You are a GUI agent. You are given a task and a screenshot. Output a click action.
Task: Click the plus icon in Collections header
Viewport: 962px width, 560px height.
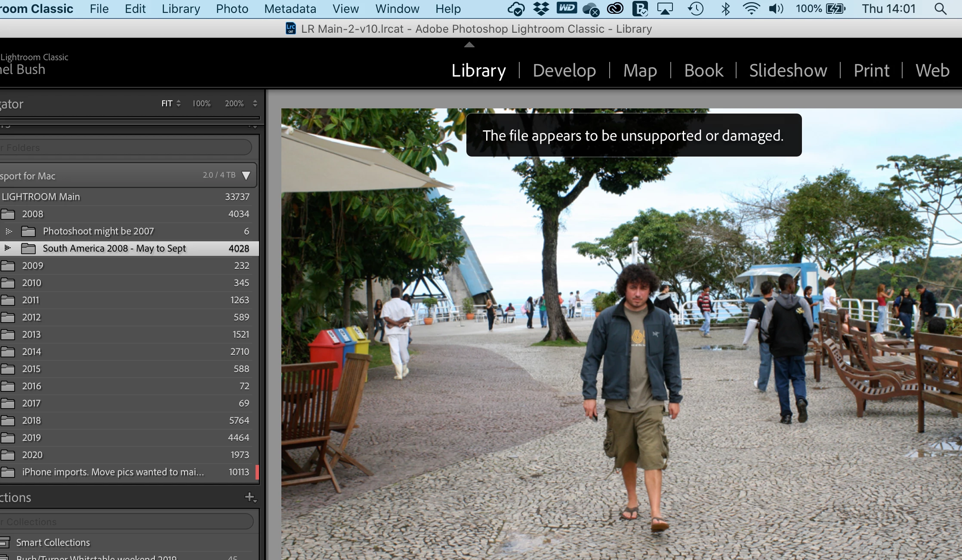coord(250,497)
